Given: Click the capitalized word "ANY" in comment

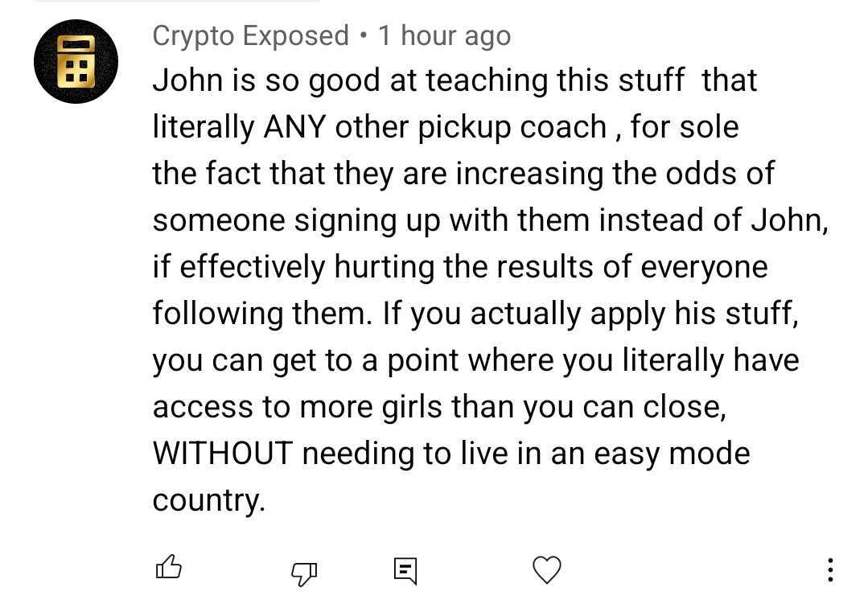Looking at the screenshot, I should click(294, 127).
